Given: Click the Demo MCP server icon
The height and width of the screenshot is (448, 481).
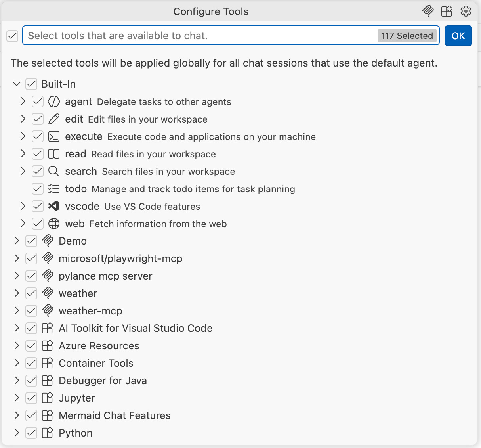Looking at the screenshot, I should click(x=48, y=241).
